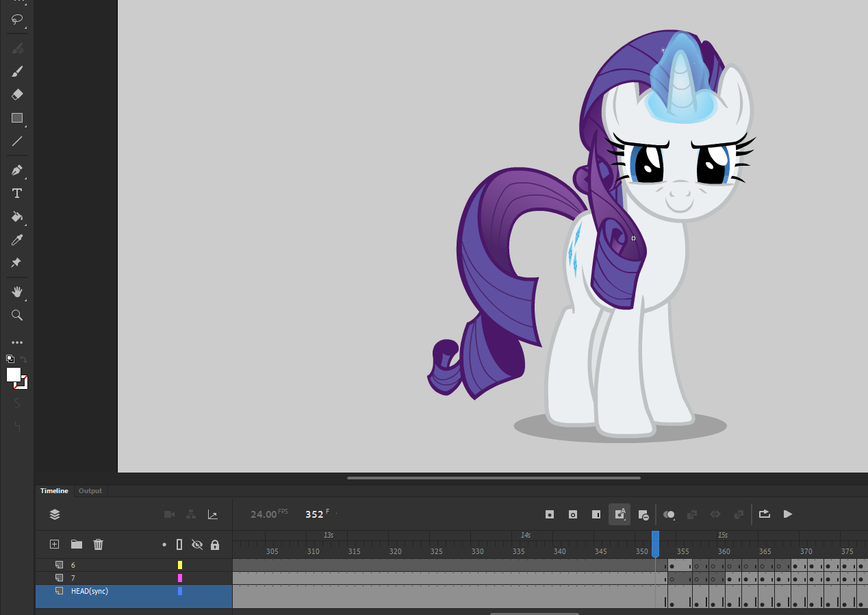This screenshot has width=868, height=615.
Task: Toggle the Auto Keyframe button
Action: point(620,514)
